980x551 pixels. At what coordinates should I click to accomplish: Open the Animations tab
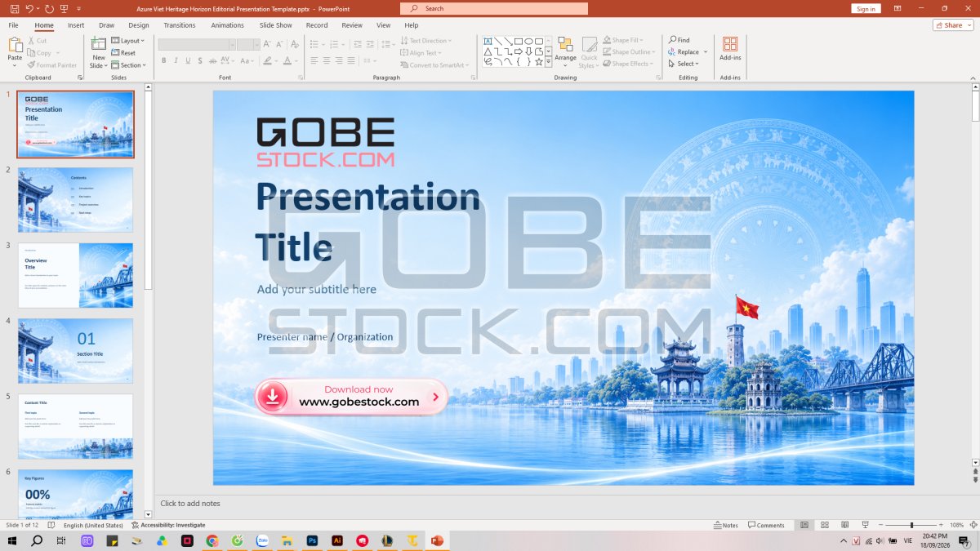pos(227,25)
